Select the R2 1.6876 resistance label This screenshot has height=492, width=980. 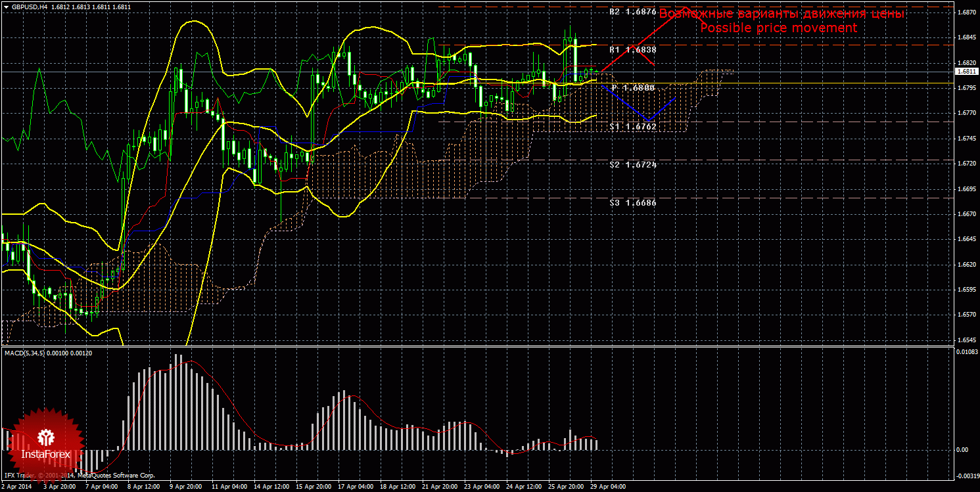632,12
